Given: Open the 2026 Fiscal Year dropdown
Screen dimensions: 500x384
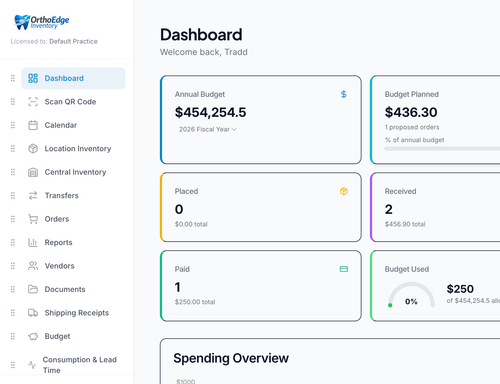Looking at the screenshot, I should 208,129.
